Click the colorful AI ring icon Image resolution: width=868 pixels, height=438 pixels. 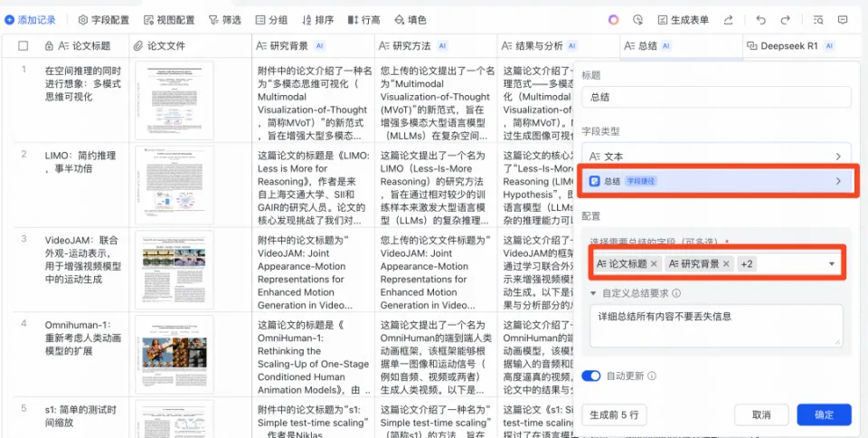tap(613, 20)
